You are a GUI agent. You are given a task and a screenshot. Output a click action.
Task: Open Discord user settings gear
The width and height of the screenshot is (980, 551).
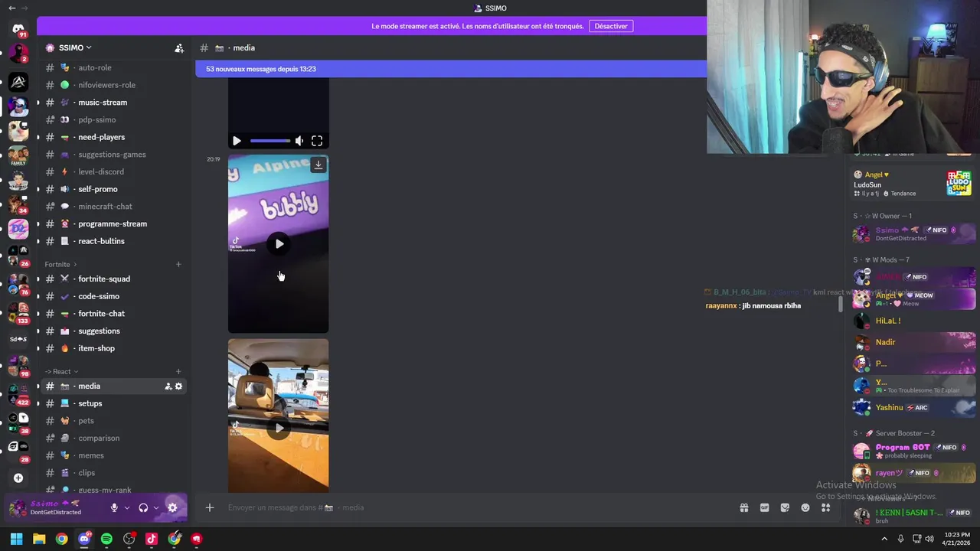pyautogui.click(x=172, y=507)
